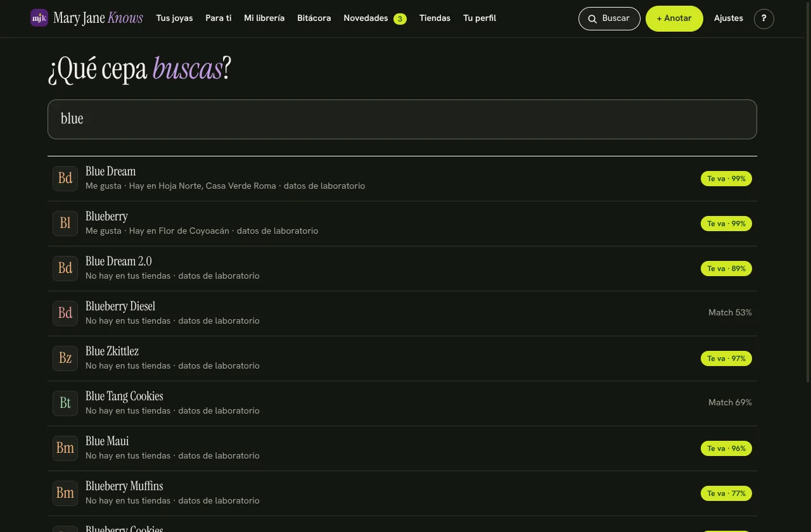Click the Match 69% label
The image size is (811, 532).
click(x=730, y=402)
